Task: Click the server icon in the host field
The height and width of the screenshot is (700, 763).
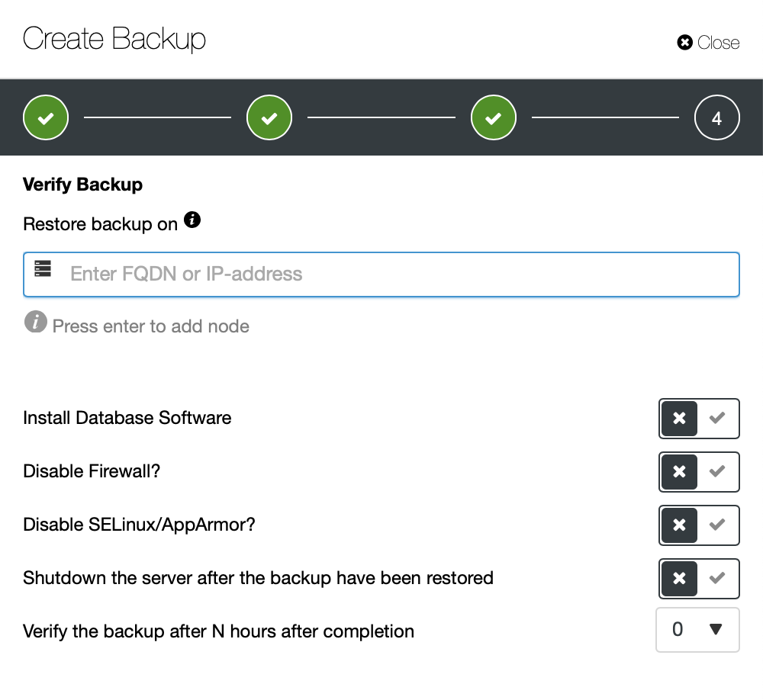Action: pos(43,268)
